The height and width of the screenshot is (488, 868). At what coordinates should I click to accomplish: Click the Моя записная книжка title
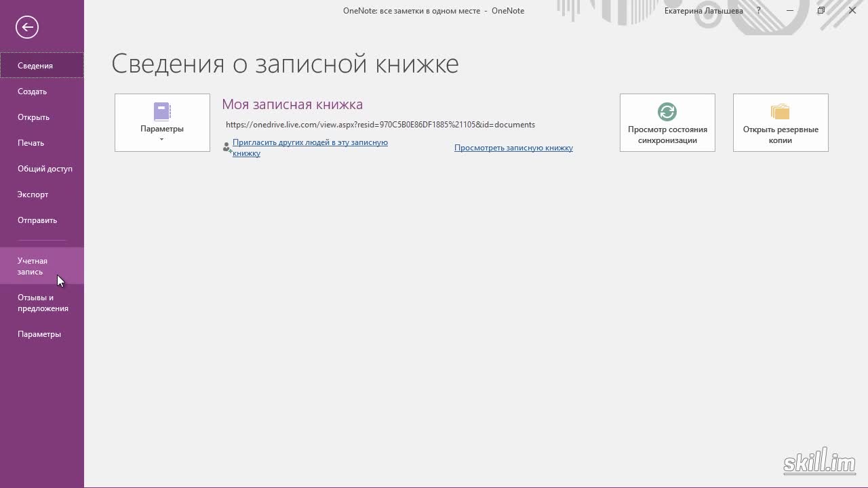click(292, 104)
